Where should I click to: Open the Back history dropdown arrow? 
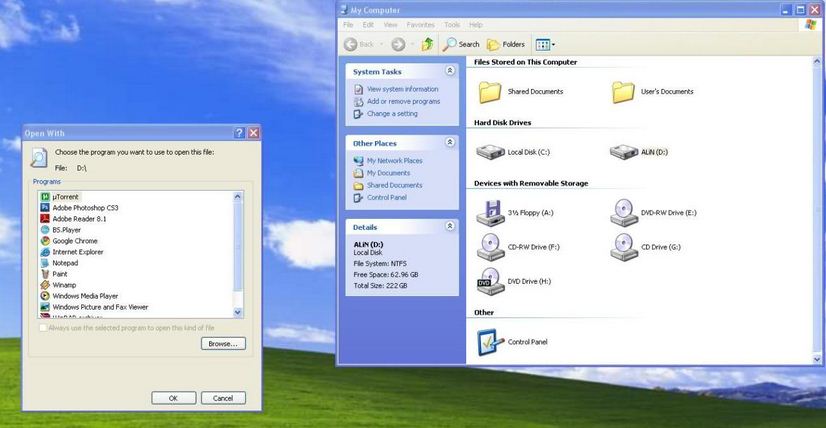click(381, 45)
